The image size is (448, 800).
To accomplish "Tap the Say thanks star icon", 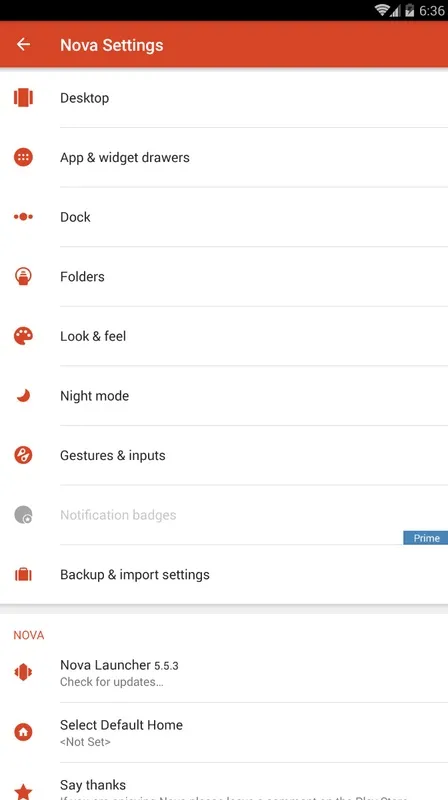I will [x=23, y=791].
